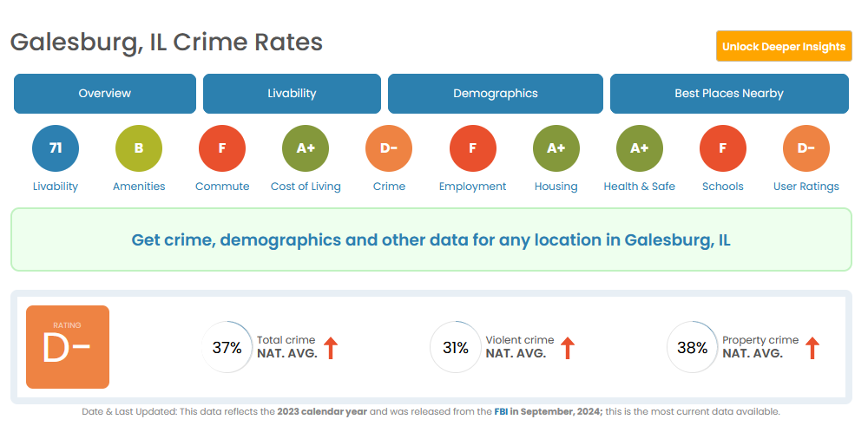The image size is (868, 426).
Task: Click the Property crime NAT. AVG. label
Action: [760, 347]
